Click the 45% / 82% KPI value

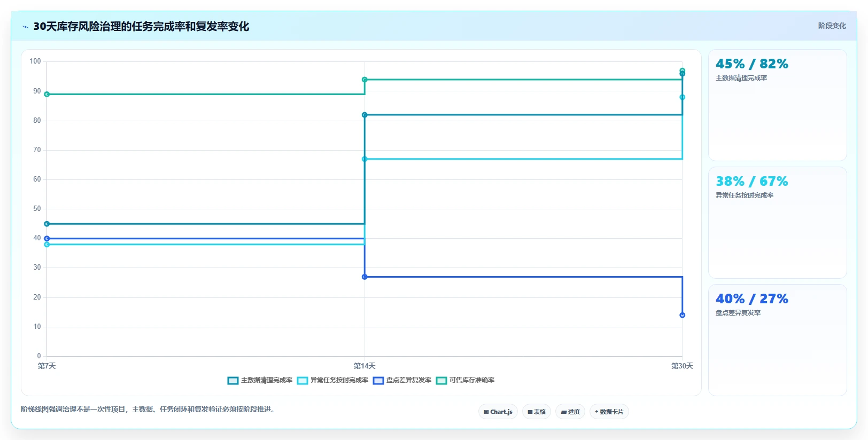click(752, 64)
